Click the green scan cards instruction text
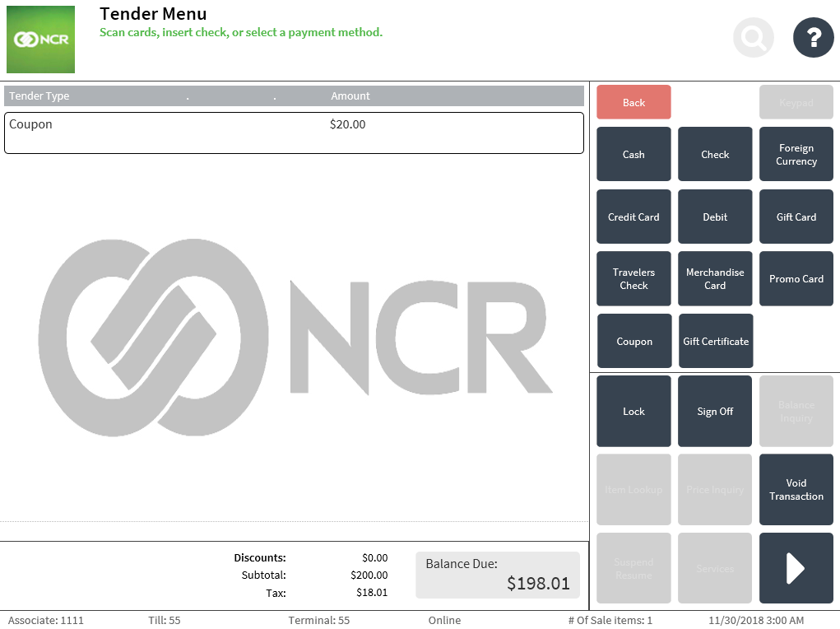Image resolution: width=840 pixels, height=629 pixels. [x=241, y=33]
